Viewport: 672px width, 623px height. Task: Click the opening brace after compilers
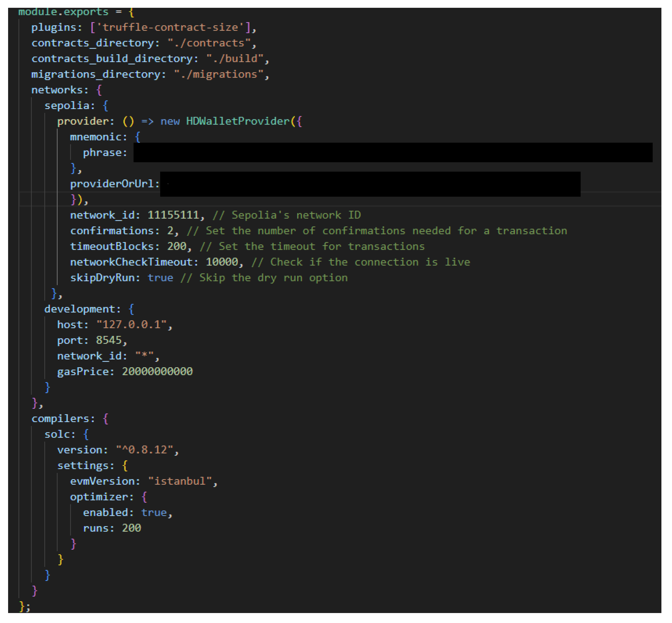pyautogui.click(x=106, y=419)
